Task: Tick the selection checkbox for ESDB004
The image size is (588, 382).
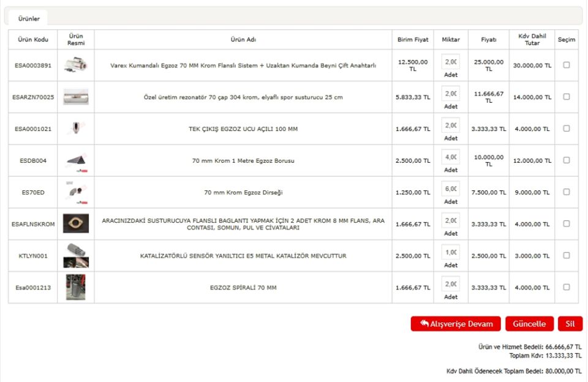Action: coord(566,160)
